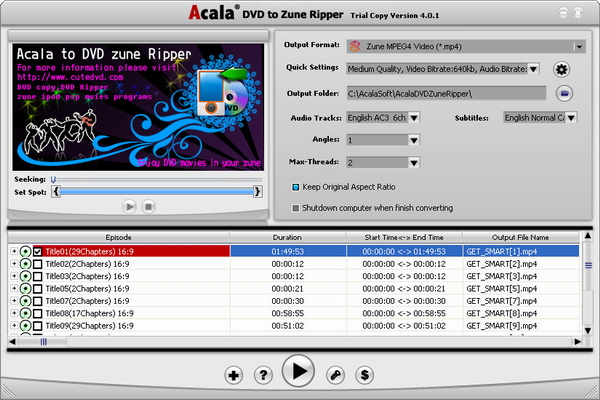Screen dimensions: 600x400
Task: Click the Episode column header
Action: point(119,237)
